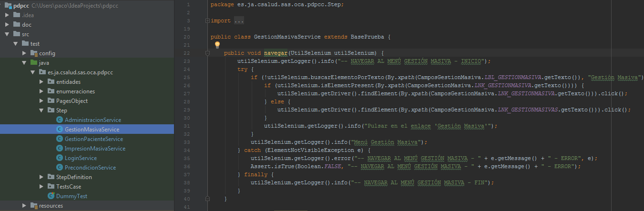Select PrecondicionService file
Screen dimensions: 644x211
click(90, 168)
